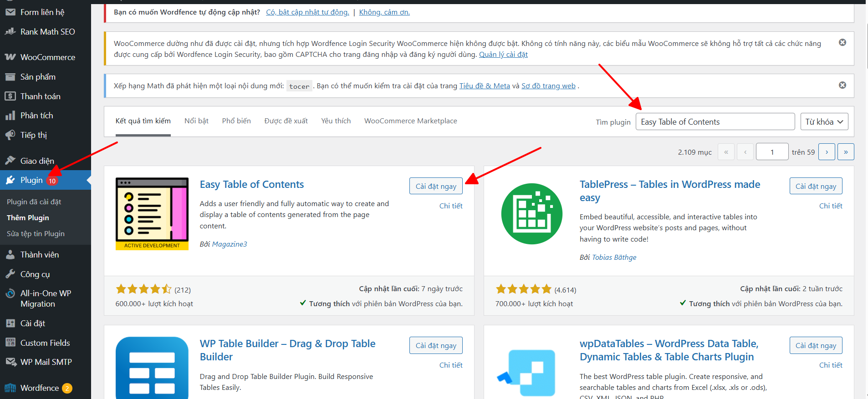Click the WooCommerce logo icon in sidebar
Viewport: 868px width, 399px height.
10,57
